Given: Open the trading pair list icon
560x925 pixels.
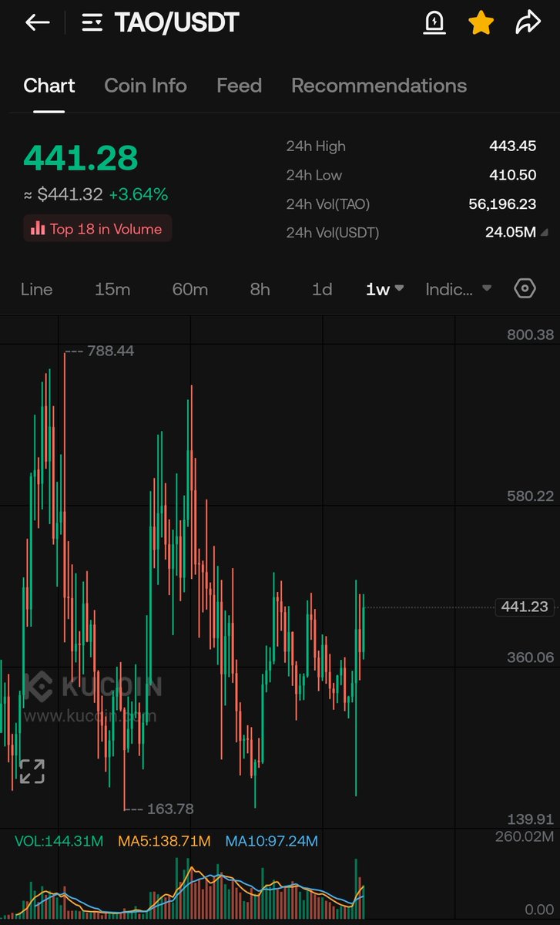Looking at the screenshot, I should [x=92, y=24].
